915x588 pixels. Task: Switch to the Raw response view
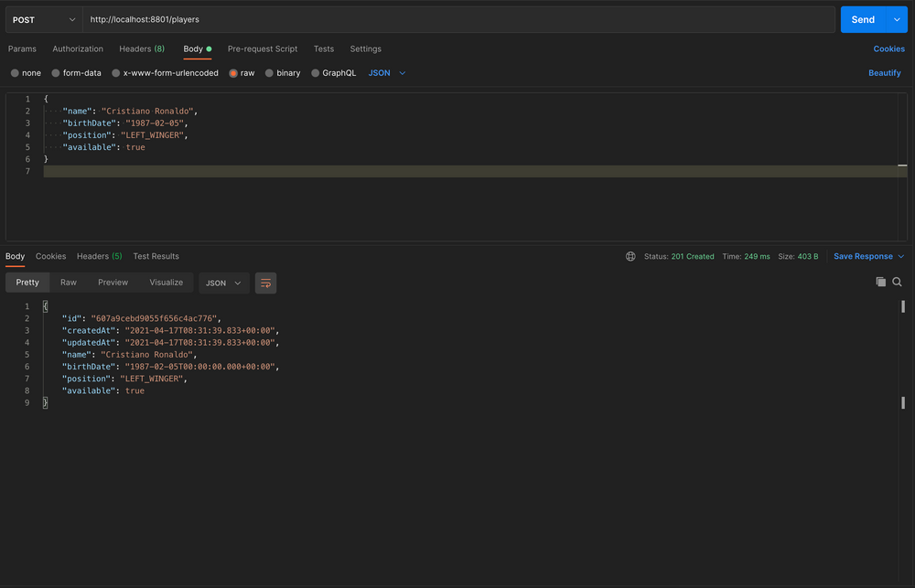tap(68, 283)
